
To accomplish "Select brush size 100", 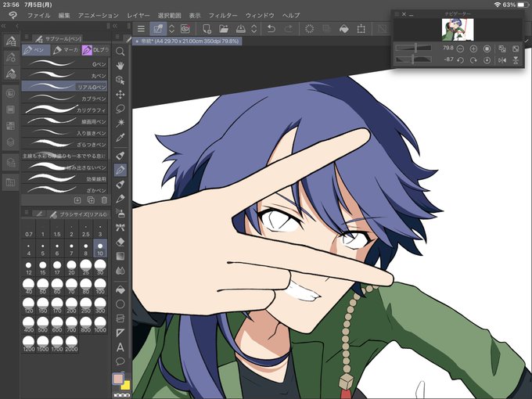I will click(100, 286).
